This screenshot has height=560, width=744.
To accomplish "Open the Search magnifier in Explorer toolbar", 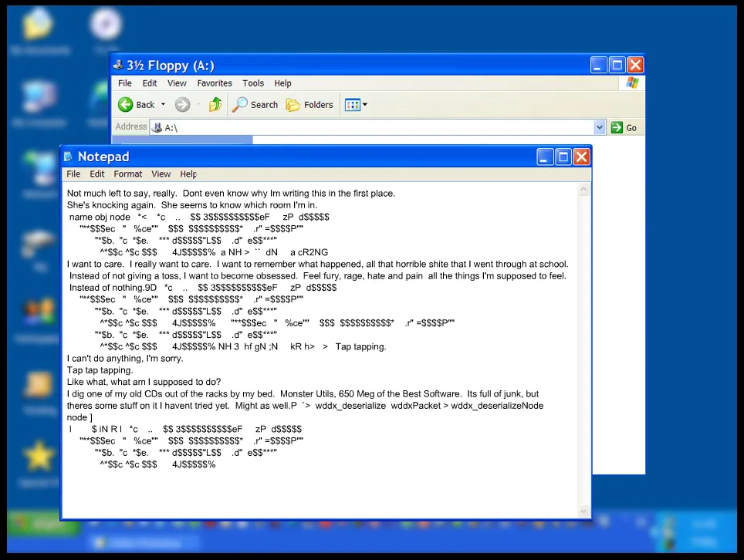I will coord(241,105).
